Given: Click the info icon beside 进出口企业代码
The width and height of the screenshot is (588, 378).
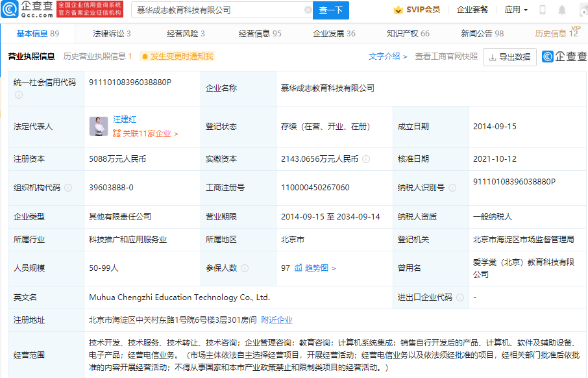Looking at the screenshot, I should pos(461,296).
